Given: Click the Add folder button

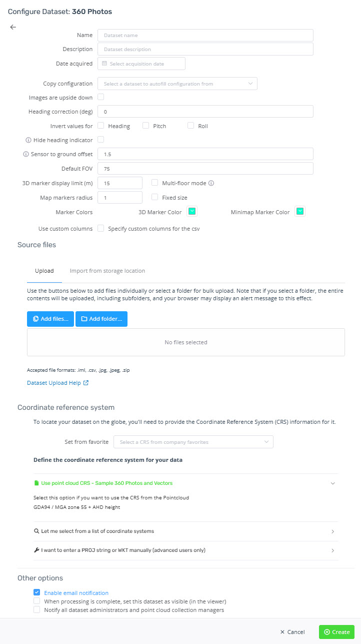Looking at the screenshot, I should click(101, 319).
